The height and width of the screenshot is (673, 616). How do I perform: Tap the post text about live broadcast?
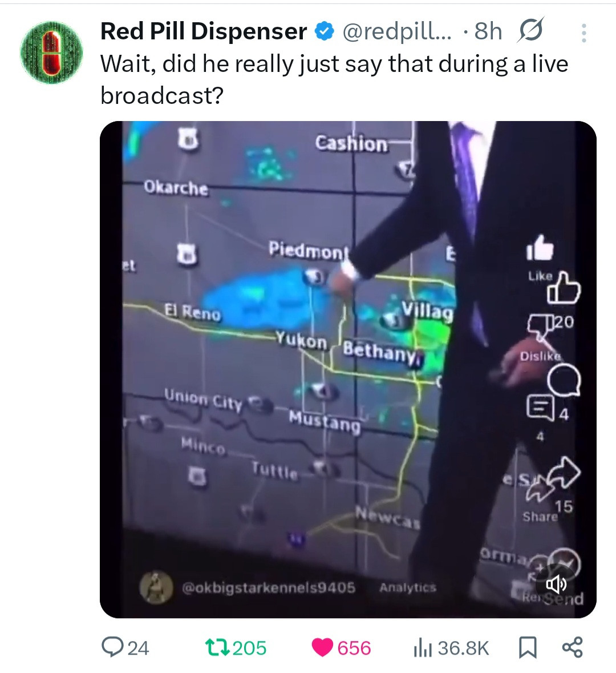[x=334, y=79]
